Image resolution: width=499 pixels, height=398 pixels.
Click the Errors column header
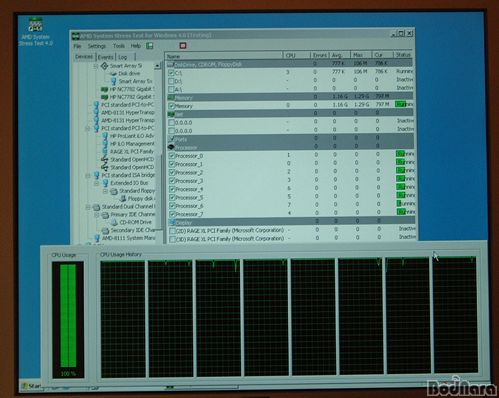(x=320, y=55)
